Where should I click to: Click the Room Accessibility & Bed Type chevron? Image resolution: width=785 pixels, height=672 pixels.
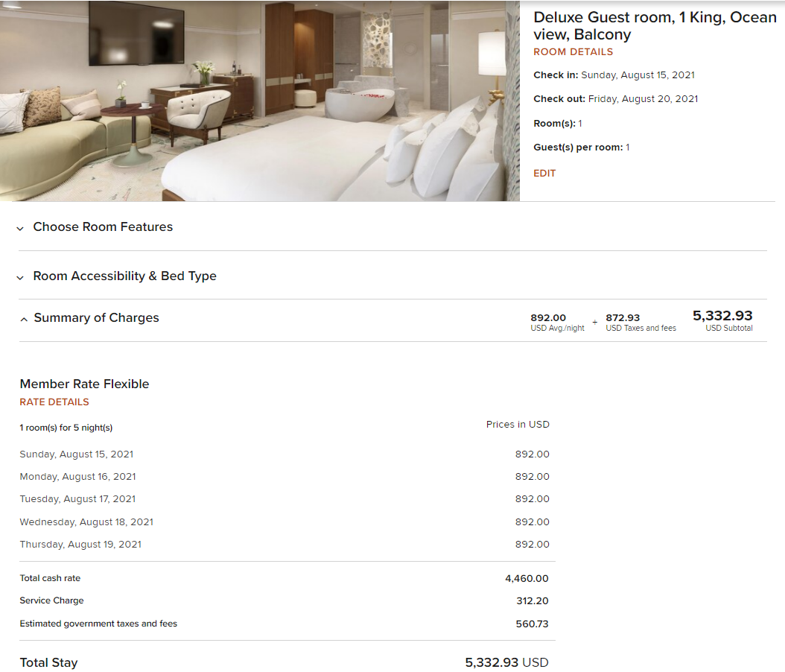(x=20, y=277)
